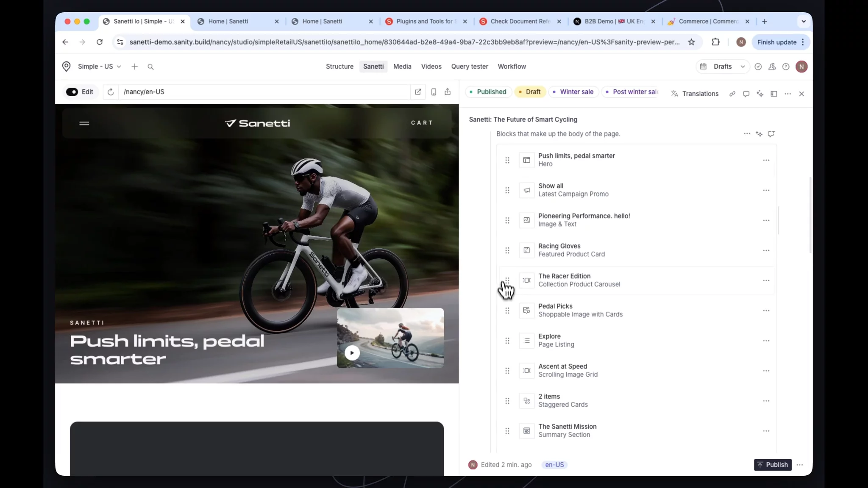
Task: Open the user avatar menu
Action: [x=801, y=67]
